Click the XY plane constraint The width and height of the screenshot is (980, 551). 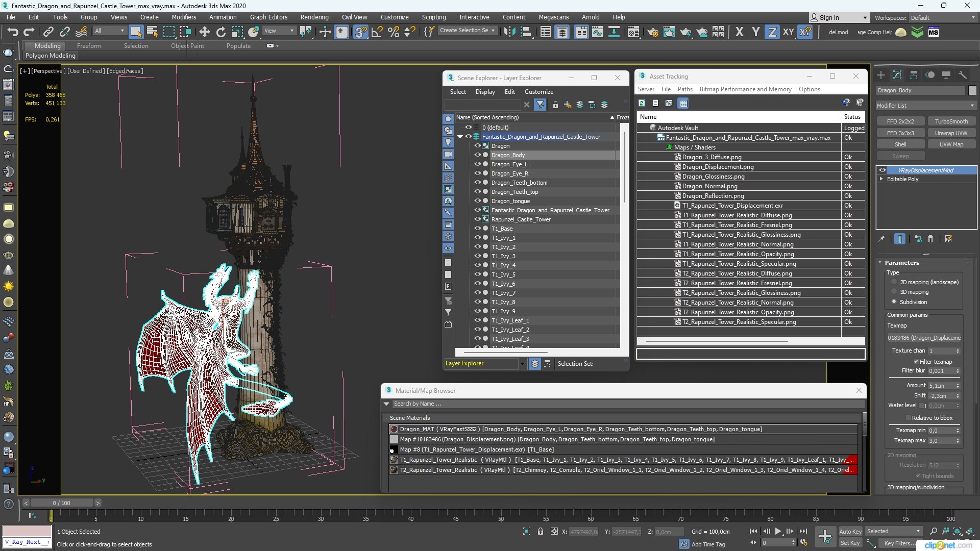click(788, 32)
